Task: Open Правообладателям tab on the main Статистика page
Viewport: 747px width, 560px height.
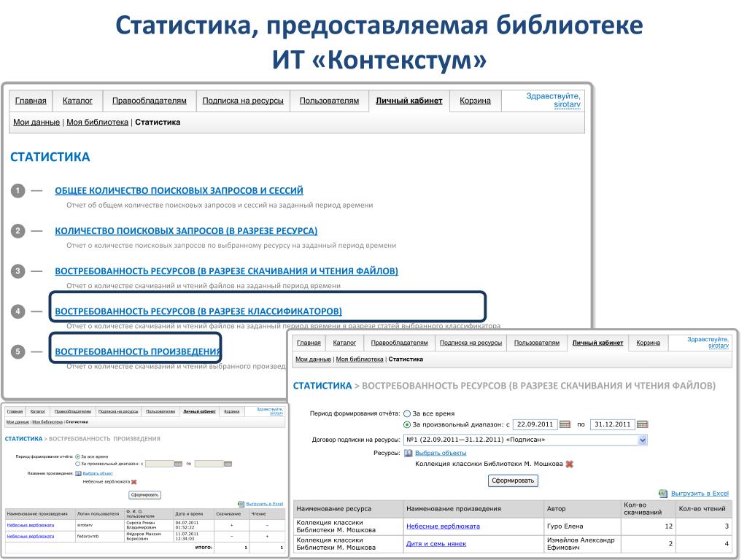Action: point(150,101)
